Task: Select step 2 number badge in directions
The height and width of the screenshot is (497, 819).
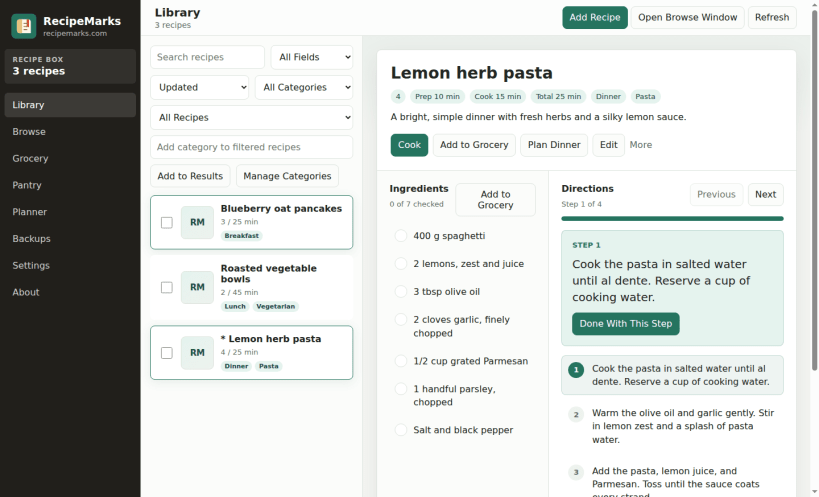Action: (x=576, y=415)
